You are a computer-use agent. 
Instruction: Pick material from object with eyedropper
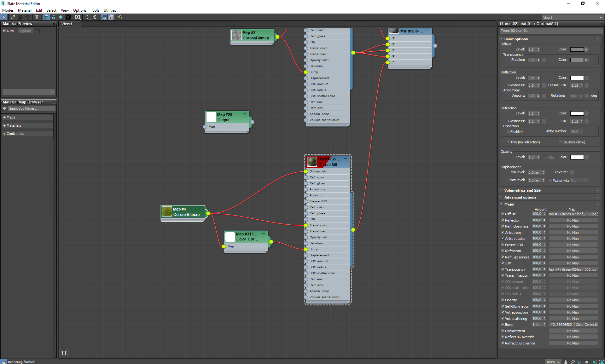(x=13, y=17)
